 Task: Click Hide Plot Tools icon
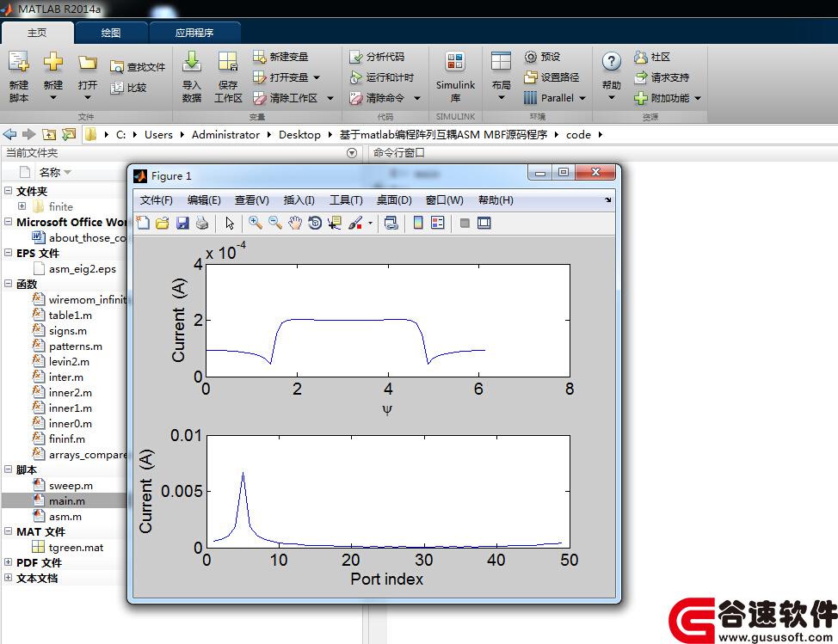coord(465,223)
